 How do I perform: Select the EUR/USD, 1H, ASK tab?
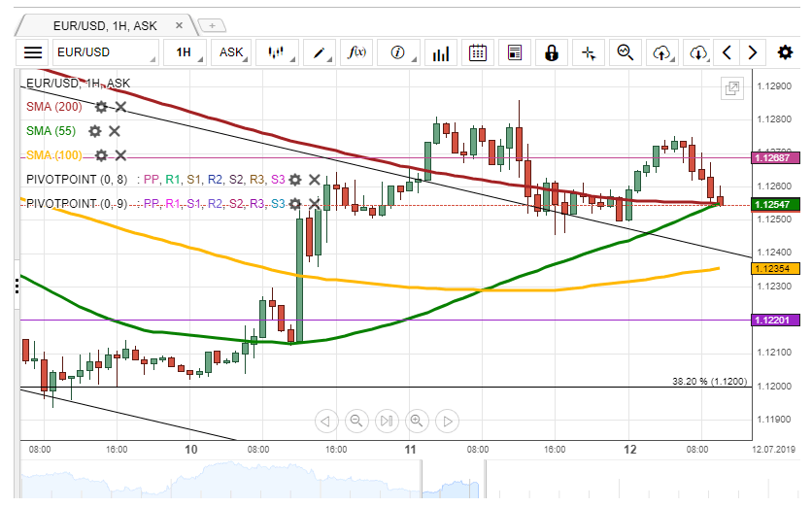(105, 23)
